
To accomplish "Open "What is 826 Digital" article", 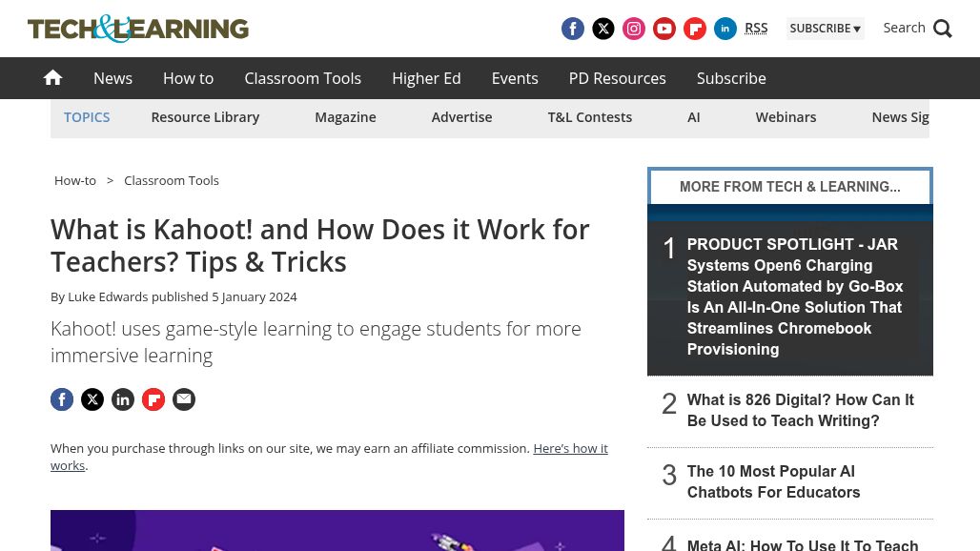I will click(800, 410).
